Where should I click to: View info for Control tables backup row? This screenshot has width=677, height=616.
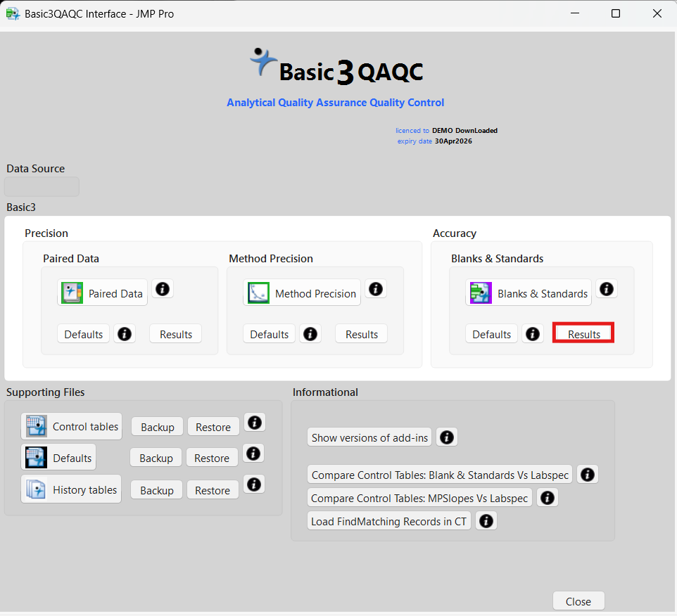point(254,422)
